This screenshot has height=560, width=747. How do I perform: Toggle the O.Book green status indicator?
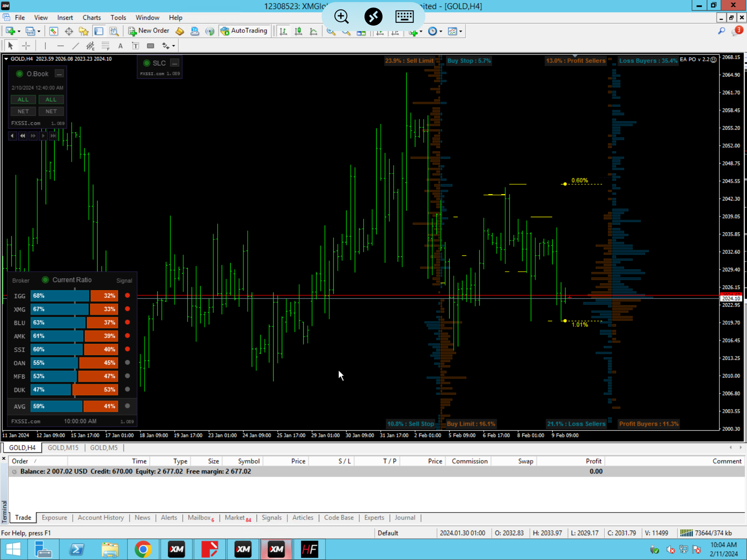point(20,74)
